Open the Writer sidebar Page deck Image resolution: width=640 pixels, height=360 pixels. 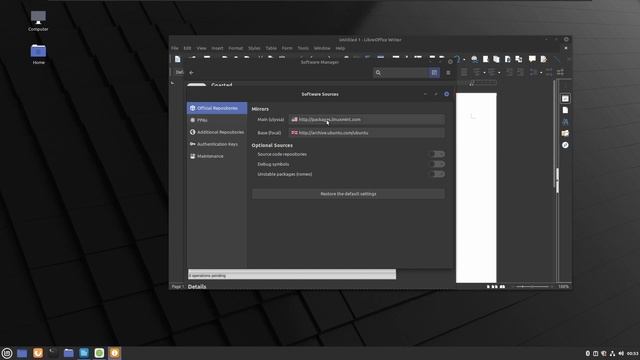pyautogui.click(x=565, y=110)
